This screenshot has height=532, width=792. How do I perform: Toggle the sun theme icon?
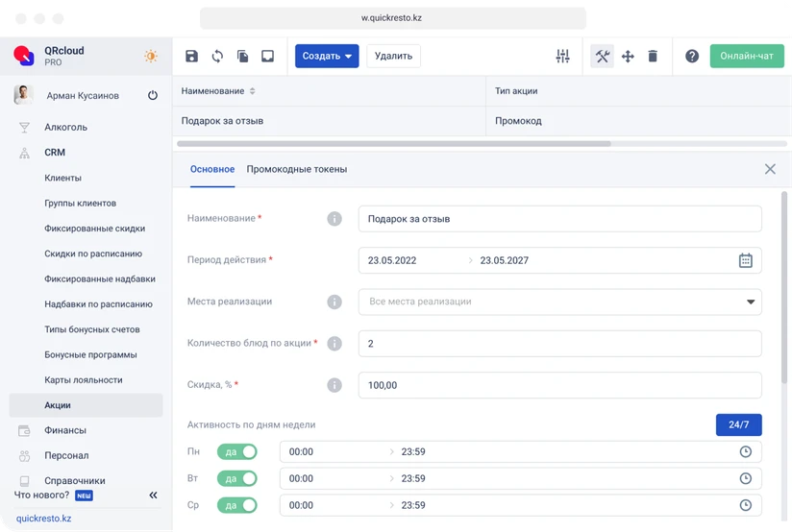point(151,57)
